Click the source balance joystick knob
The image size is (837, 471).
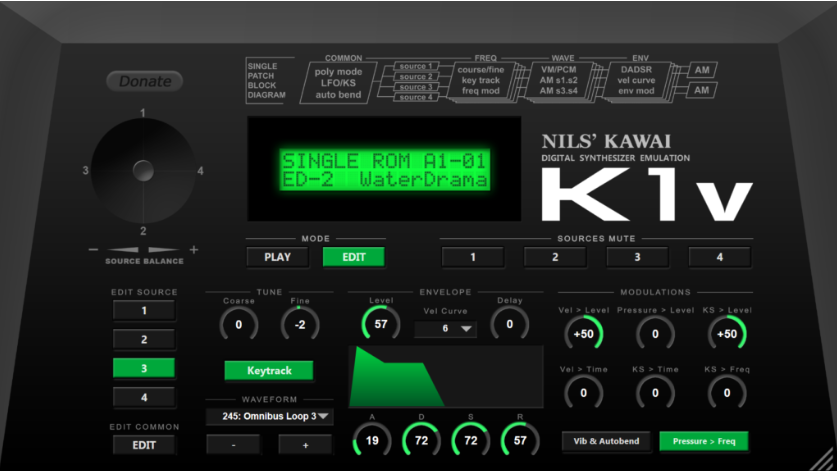143,171
